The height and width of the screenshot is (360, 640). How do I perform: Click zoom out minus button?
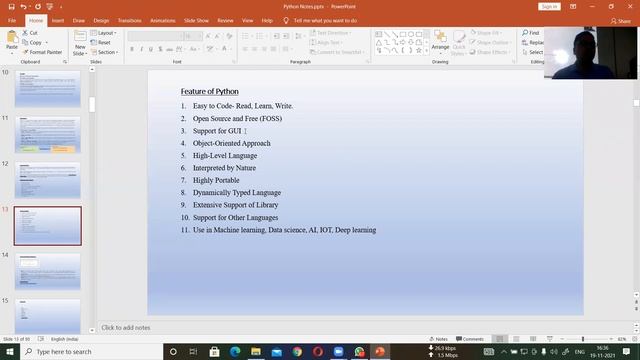(x=562, y=339)
